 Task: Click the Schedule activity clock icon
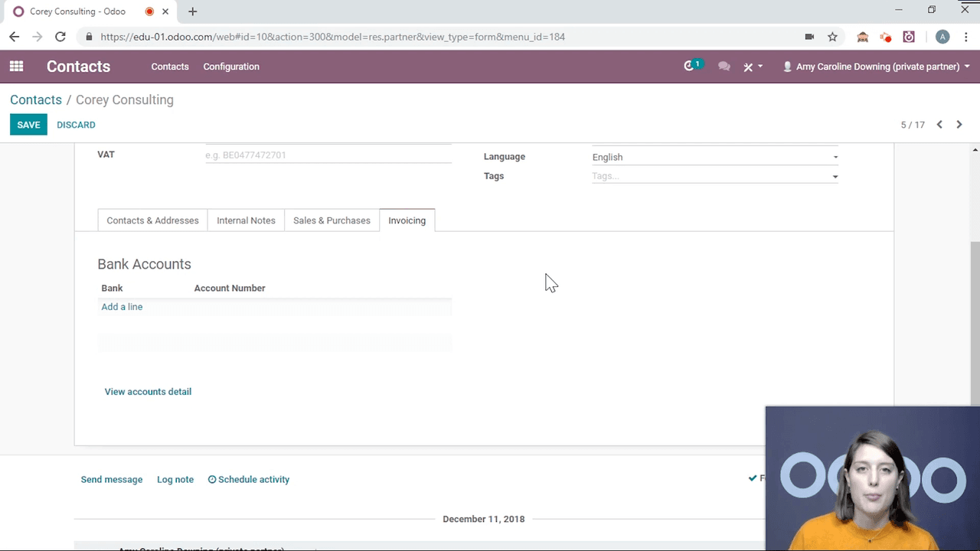tap(212, 479)
